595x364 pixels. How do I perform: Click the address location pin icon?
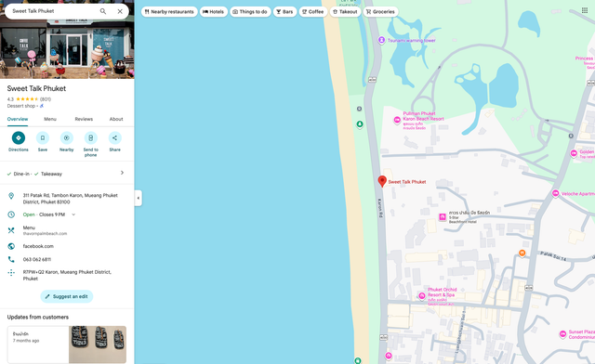[11, 196]
